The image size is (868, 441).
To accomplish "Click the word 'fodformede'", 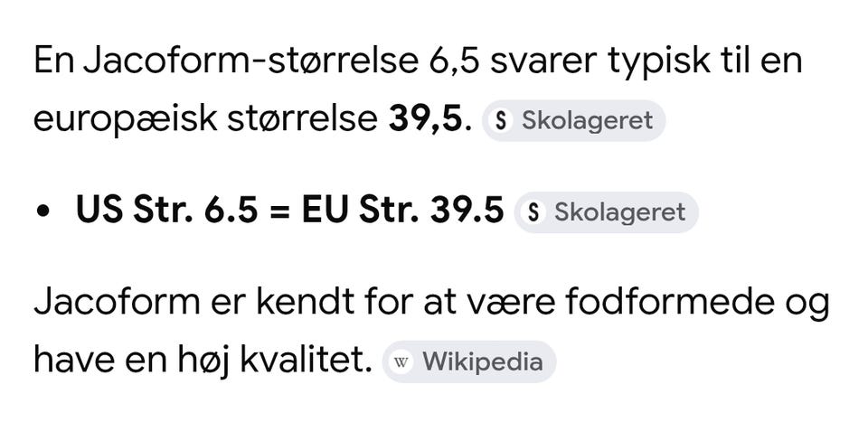I will 667,303.
